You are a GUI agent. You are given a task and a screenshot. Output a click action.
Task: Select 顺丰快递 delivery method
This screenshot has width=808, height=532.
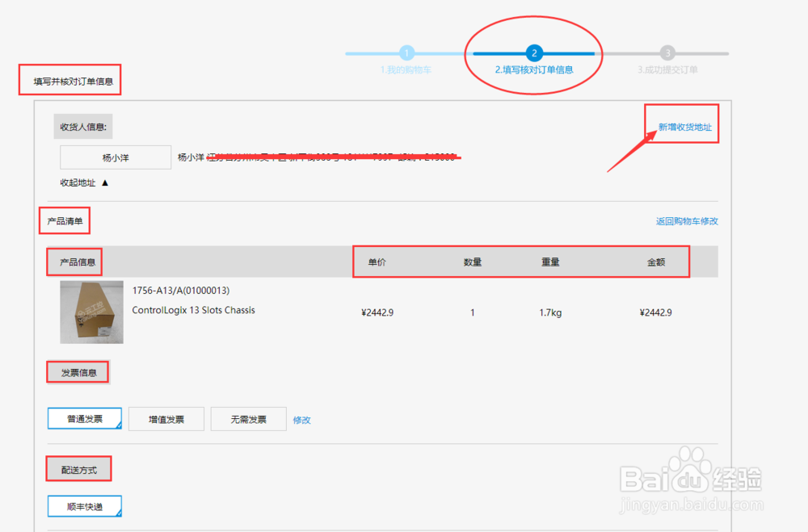pyautogui.click(x=85, y=506)
